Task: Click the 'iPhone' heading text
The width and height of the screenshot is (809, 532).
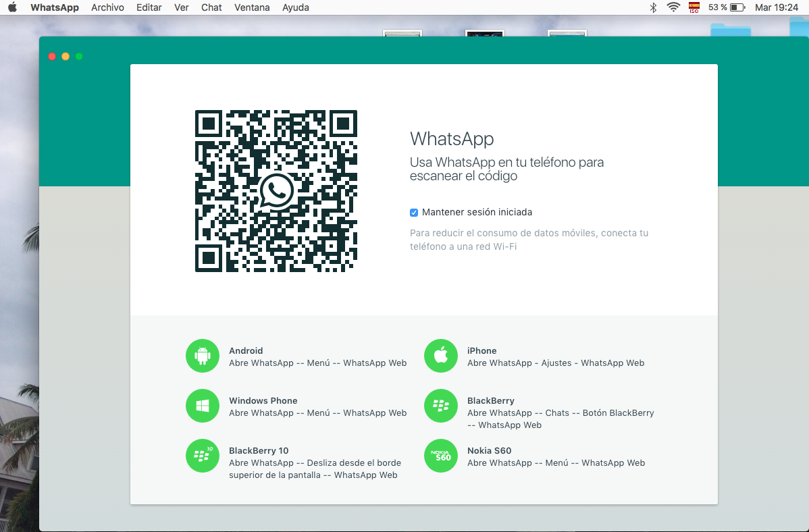Action: point(482,351)
